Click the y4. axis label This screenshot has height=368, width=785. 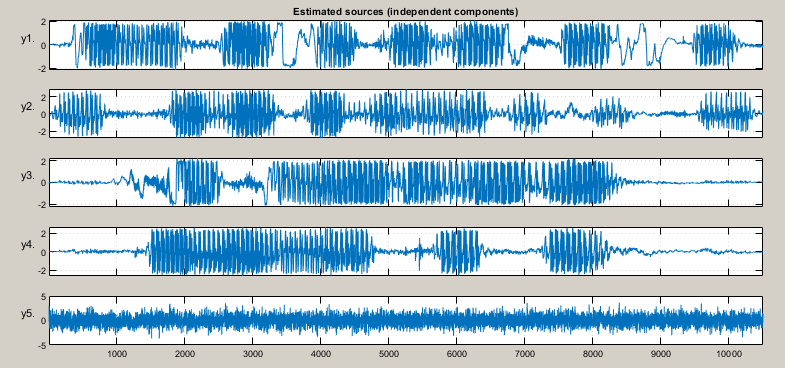tap(28, 245)
